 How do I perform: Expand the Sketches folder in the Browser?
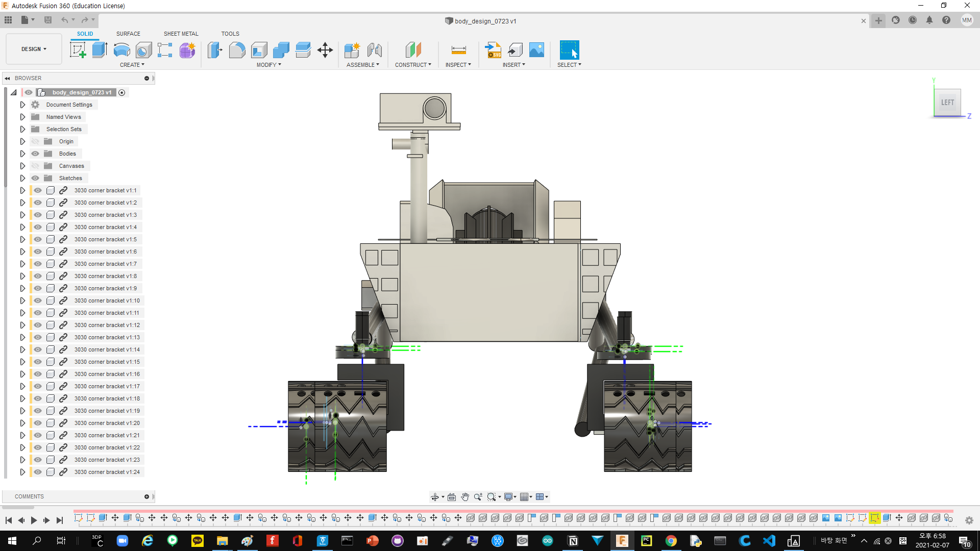click(22, 178)
